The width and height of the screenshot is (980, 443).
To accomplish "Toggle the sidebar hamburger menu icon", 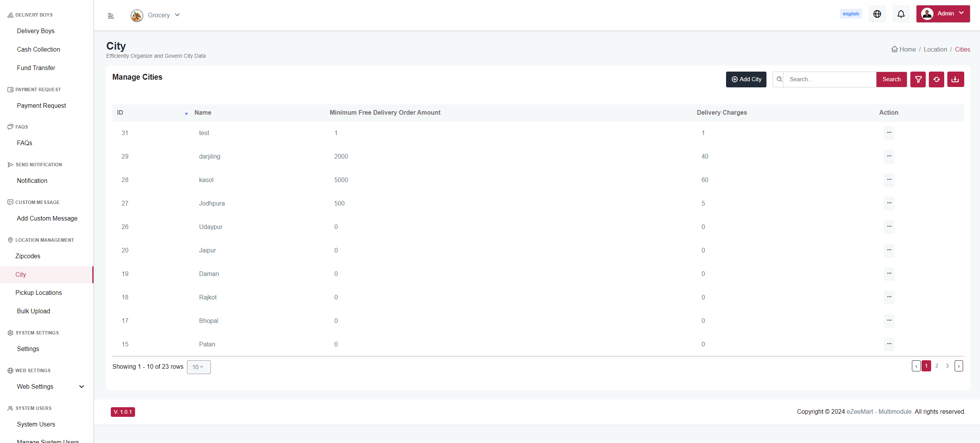I will click(x=111, y=15).
